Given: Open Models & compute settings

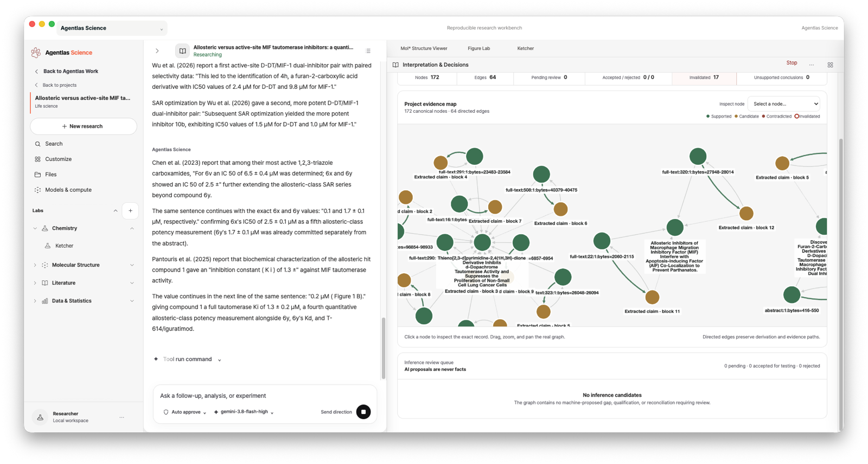Looking at the screenshot, I should pos(68,190).
